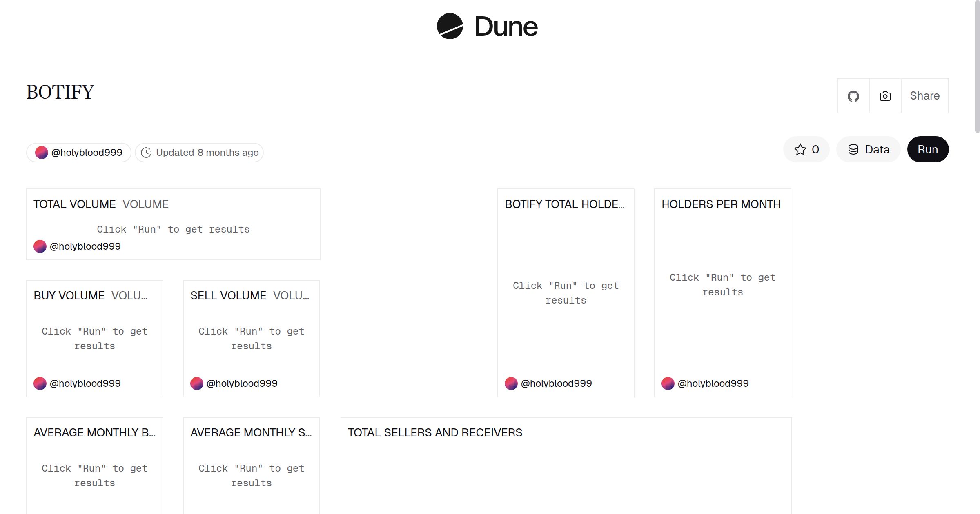This screenshot has width=980, height=514.
Task: Open the GitHub icon button
Action: 853,96
